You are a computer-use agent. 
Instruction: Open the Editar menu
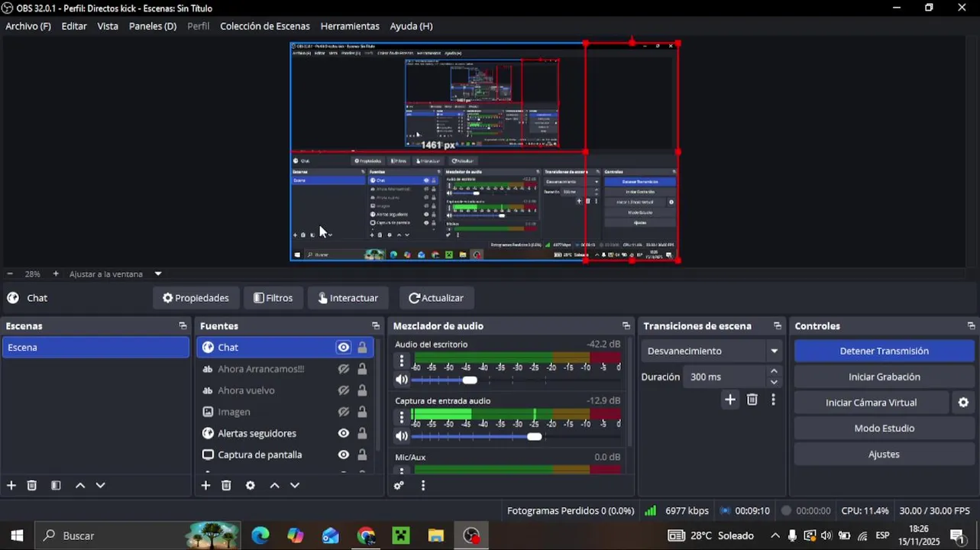point(74,26)
